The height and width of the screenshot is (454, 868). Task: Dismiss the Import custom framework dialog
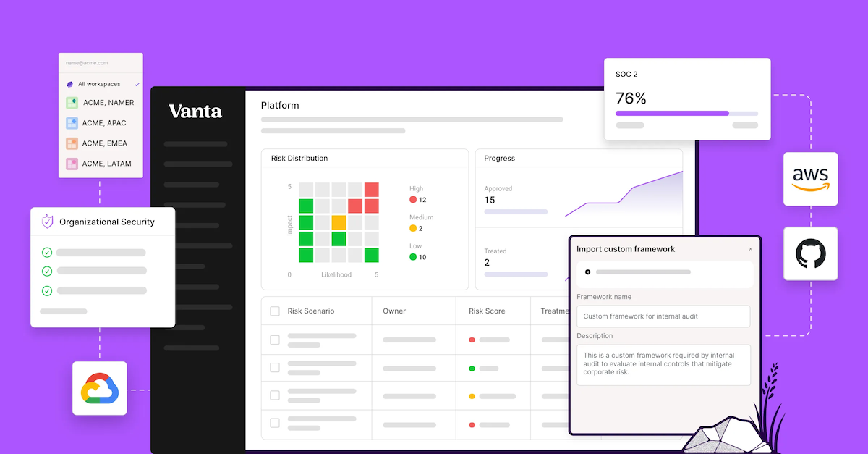pos(750,249)
